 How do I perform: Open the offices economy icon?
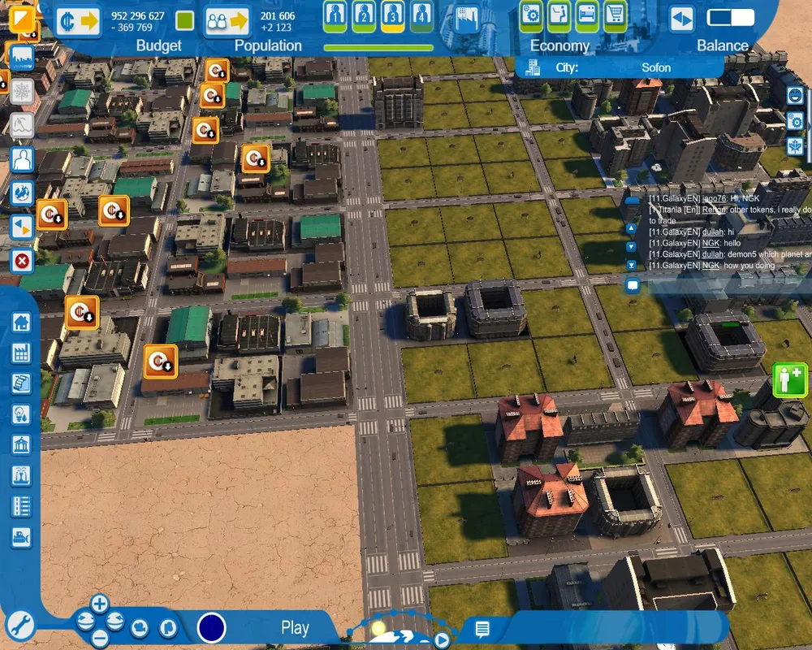(559, 15)
